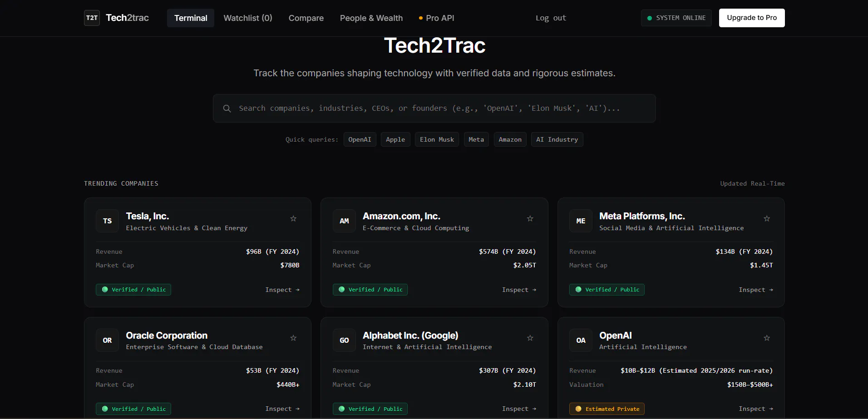Viewport: 868px width, 419px height.
Task: Inspect Alphabet Inc. (Google) details
Action: point(519,409)
